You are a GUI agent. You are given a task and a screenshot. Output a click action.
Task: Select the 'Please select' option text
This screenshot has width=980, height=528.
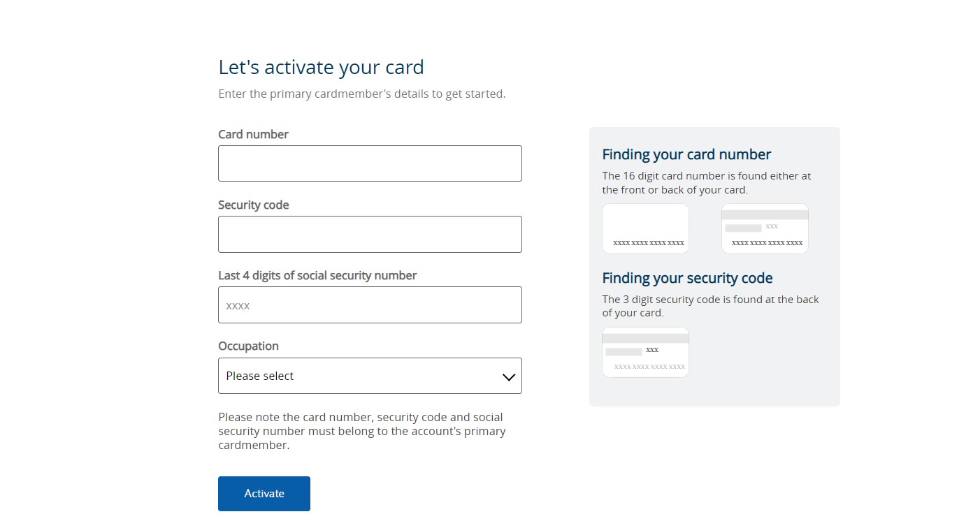click(x=259, y=376)
